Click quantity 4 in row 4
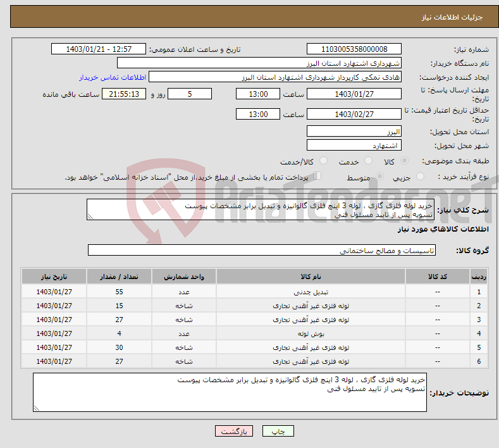 (119, 333)
